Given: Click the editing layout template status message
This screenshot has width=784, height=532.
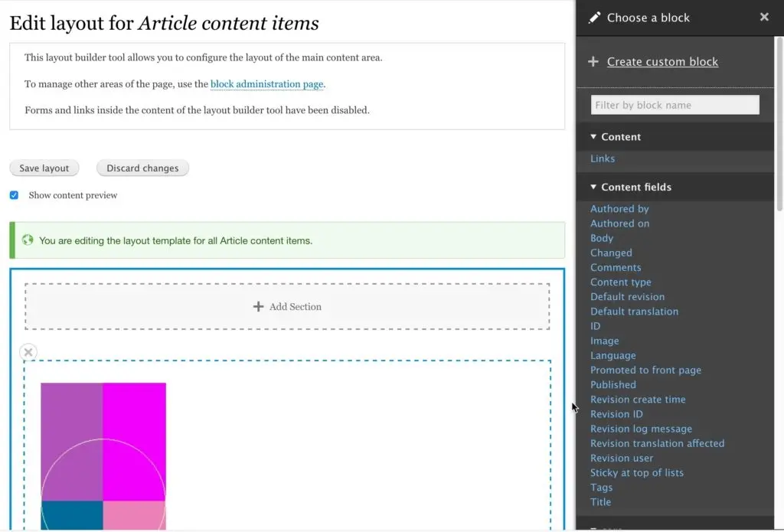Looking at the screenshot, I should coord(287,240).
